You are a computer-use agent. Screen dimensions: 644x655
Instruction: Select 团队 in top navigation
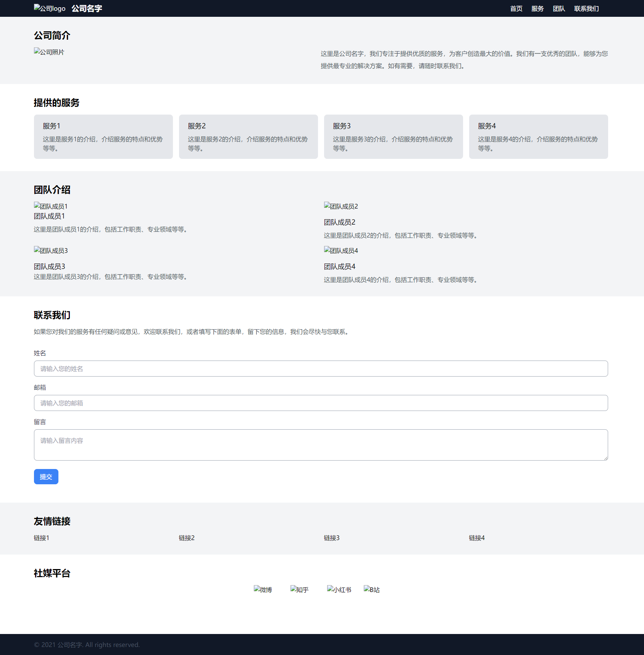tap(559, 8)
